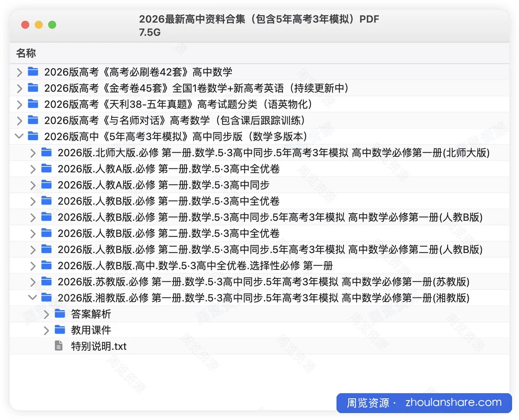Expand the 与名师对话 folder chevron
Image resolution: width=519 pixels, height=420 pixels.
(19, 121)
